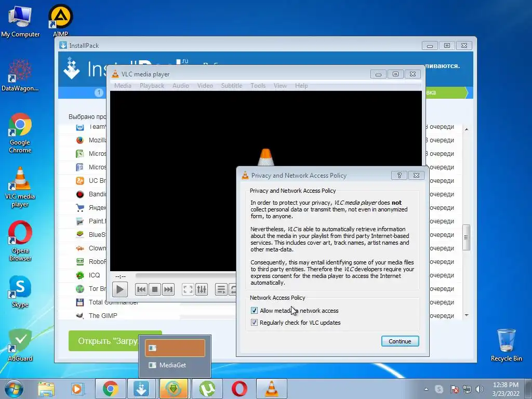The height and width of the screenshot is (399, 532).
Task: Click help question mark in policy dialog
Action: [x=399, y=176]
